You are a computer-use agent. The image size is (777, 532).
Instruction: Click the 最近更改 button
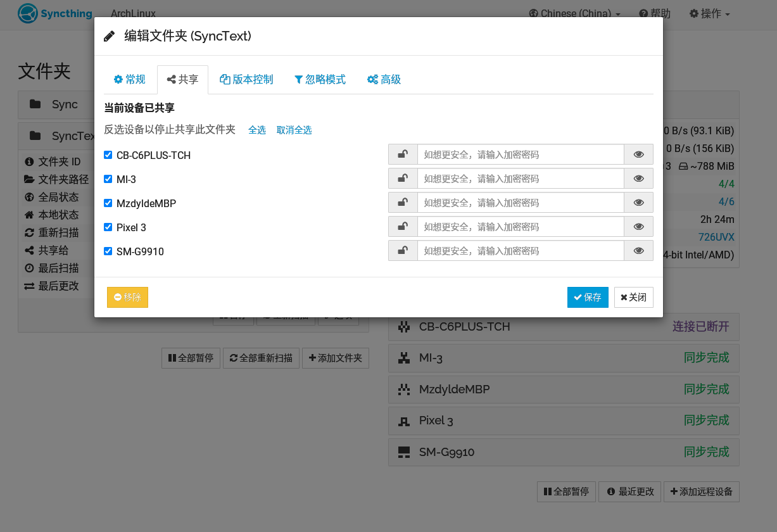point(630,491)
